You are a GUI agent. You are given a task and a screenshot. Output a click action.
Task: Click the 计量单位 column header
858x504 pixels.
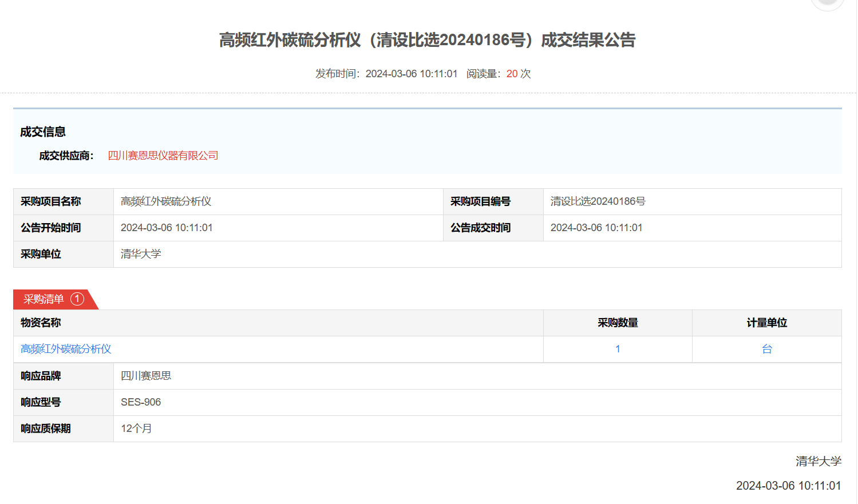tap(766, 323)
